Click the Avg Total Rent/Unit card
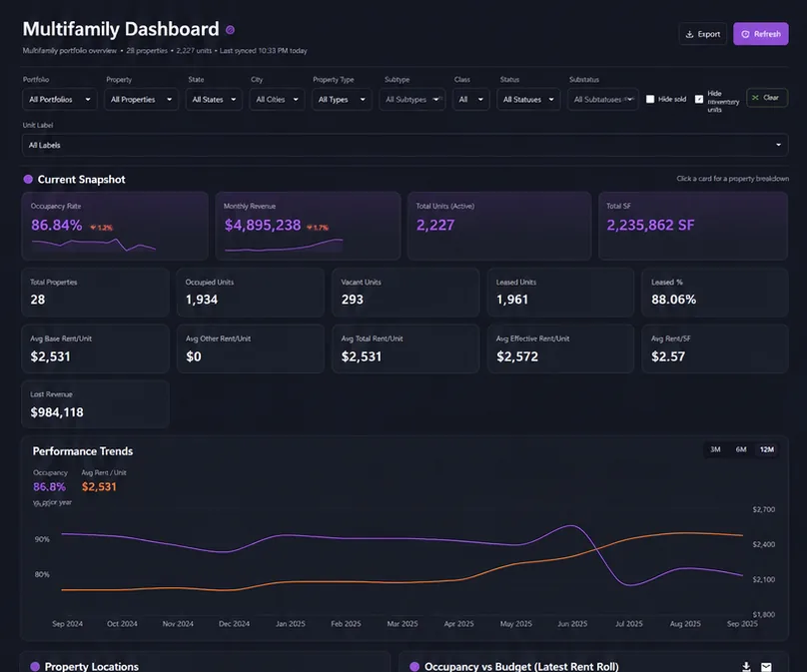 405,348
